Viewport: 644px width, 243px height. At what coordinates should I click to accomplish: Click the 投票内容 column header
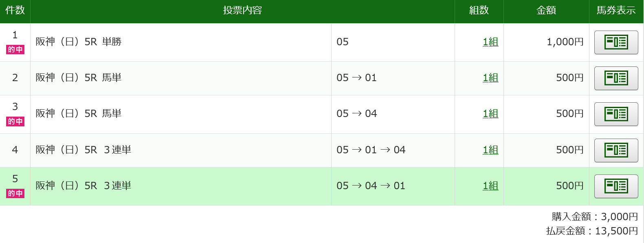pos(242,11)
